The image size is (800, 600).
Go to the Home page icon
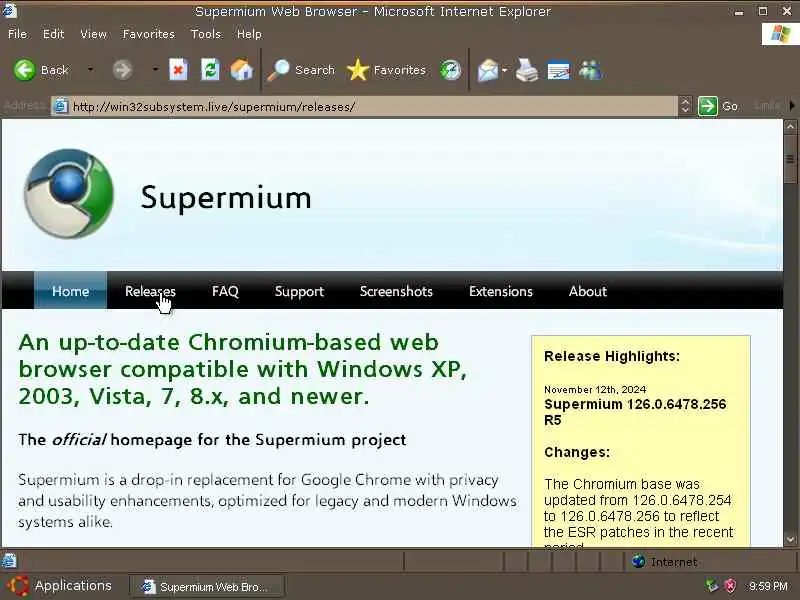click(241, 70)
